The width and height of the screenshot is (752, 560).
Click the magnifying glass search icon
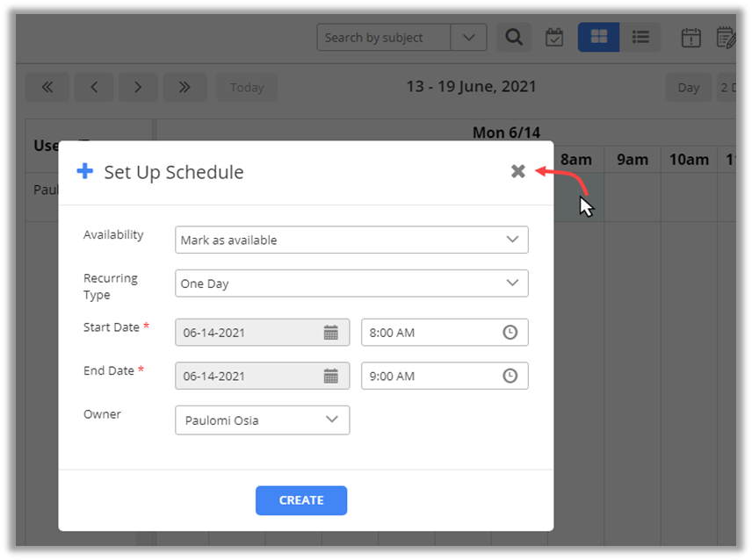click(514, 38)
